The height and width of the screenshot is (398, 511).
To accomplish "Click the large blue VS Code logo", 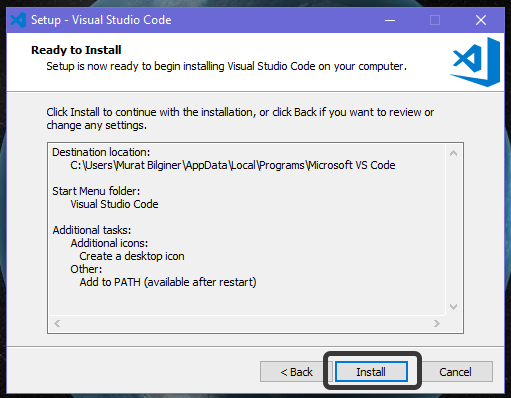I will coord(476,62).
